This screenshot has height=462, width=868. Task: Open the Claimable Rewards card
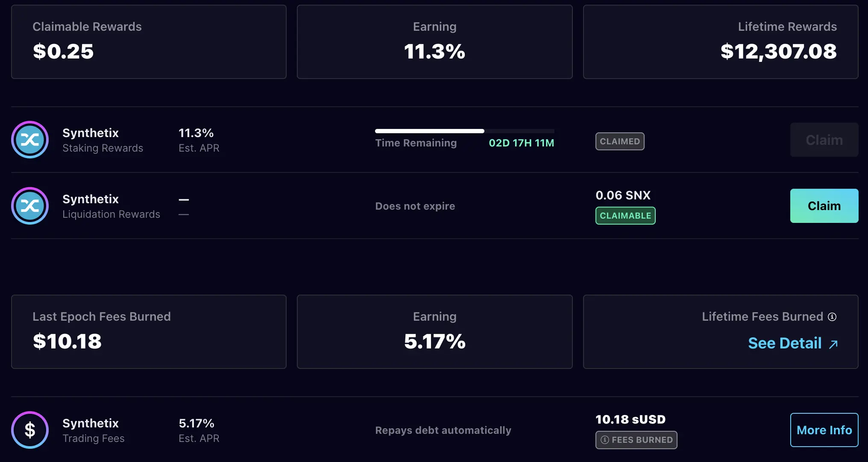tap(149, 41)
